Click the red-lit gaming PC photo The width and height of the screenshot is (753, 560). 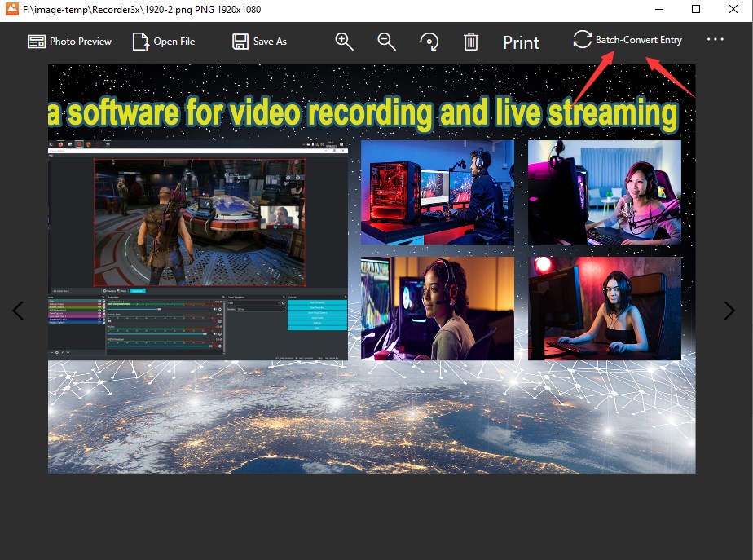click(x=437, y=192)
